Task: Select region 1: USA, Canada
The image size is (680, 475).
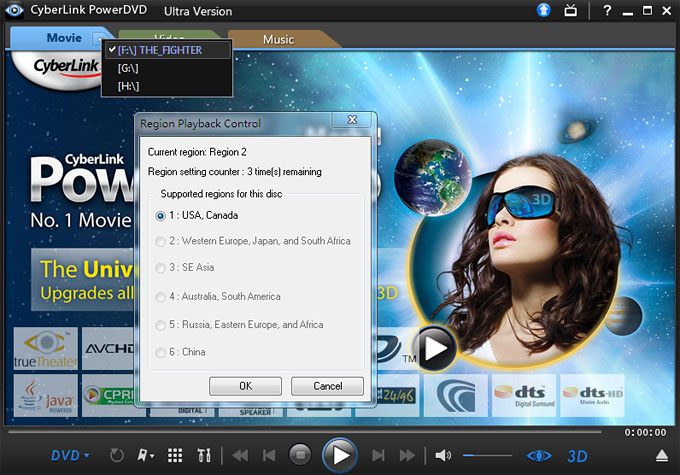Action: click(197, 216)
